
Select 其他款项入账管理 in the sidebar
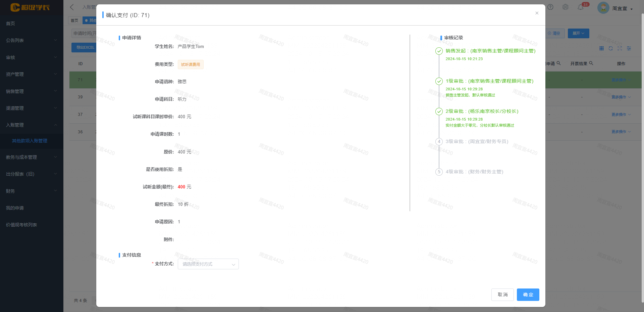(30, 141)
